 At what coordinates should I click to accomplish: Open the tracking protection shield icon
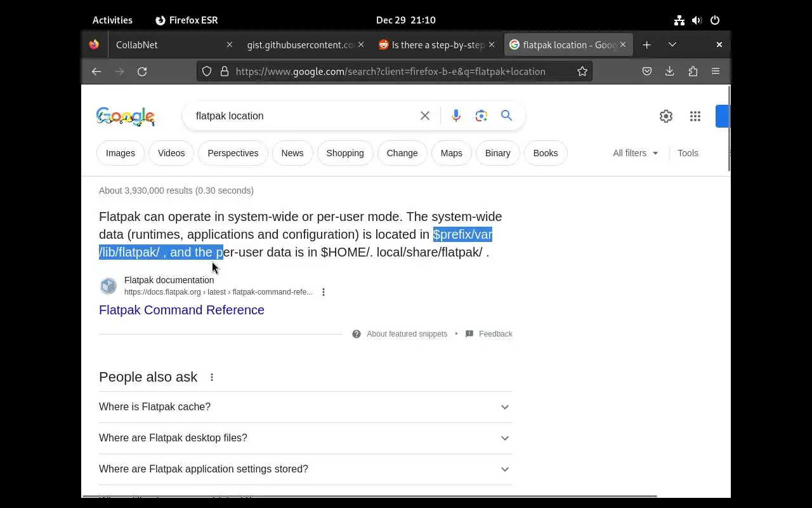207,72
